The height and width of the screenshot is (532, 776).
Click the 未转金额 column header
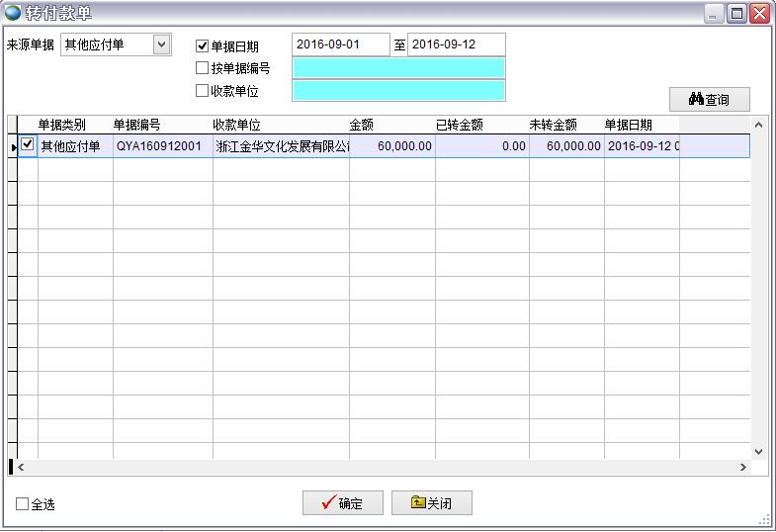(553, 125)
